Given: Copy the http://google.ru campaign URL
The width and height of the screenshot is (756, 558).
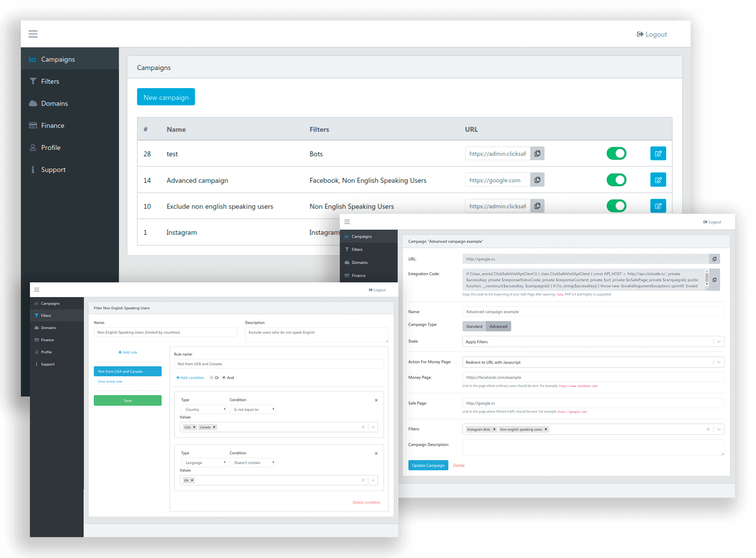Looking at the screenshot, I should 715,259.
